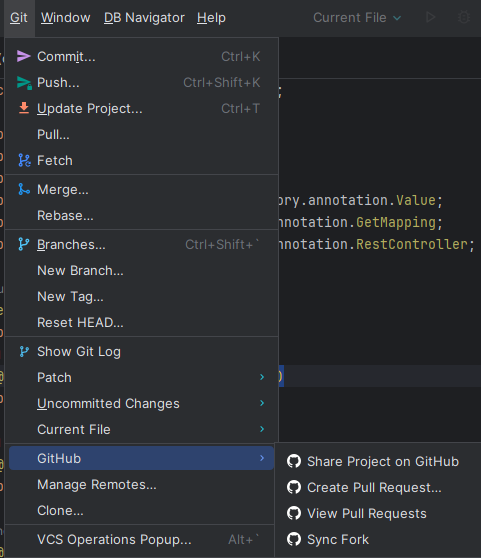Click the Merge branch icon

[x=24, y=189]
